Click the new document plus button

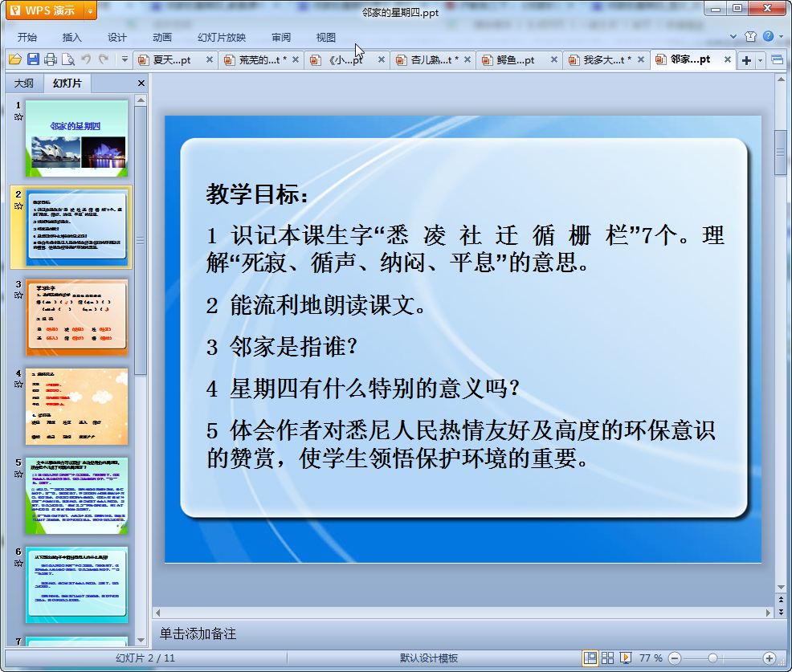[746, 60]
